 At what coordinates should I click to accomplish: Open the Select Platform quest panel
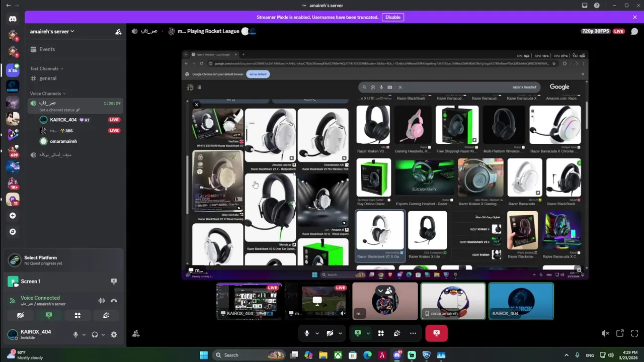coord(63,260)
